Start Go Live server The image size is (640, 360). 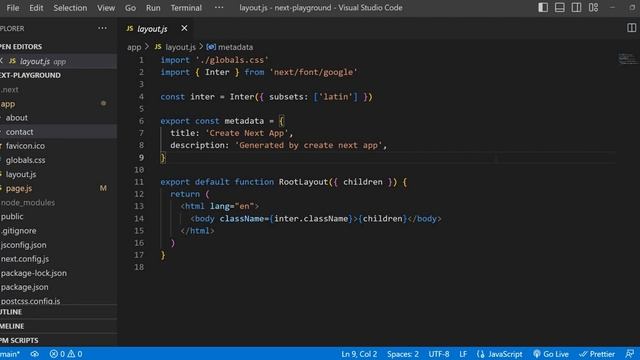(x=551, y=354)
